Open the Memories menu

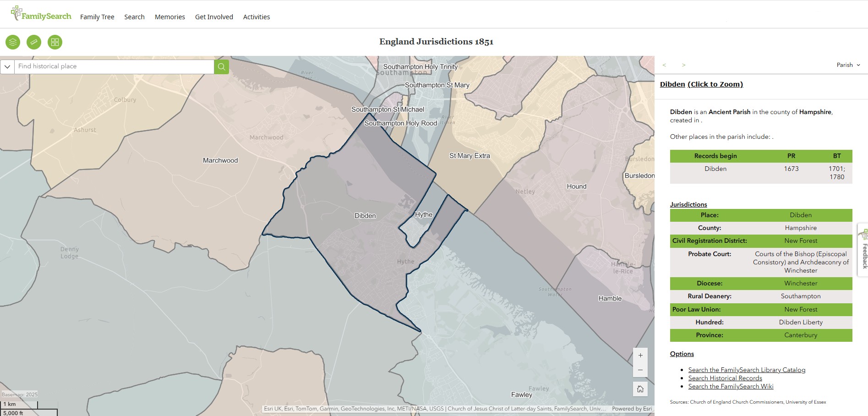click(169, 17)
